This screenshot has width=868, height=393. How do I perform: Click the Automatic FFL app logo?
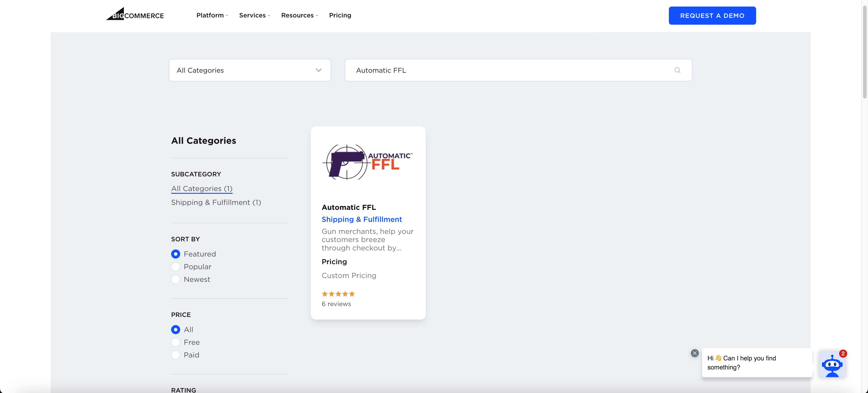coord(368,162)
